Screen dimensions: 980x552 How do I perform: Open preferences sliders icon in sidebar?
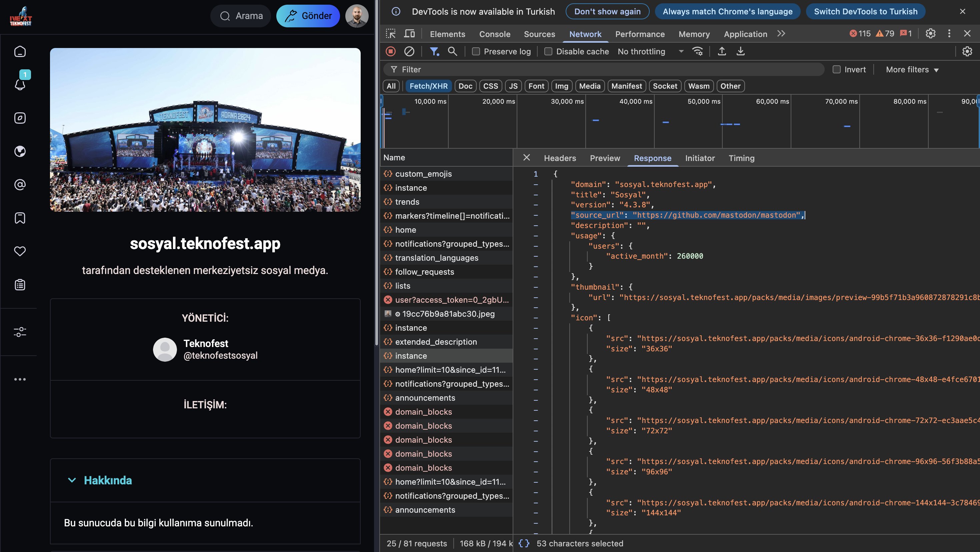[x=20, y=332]
